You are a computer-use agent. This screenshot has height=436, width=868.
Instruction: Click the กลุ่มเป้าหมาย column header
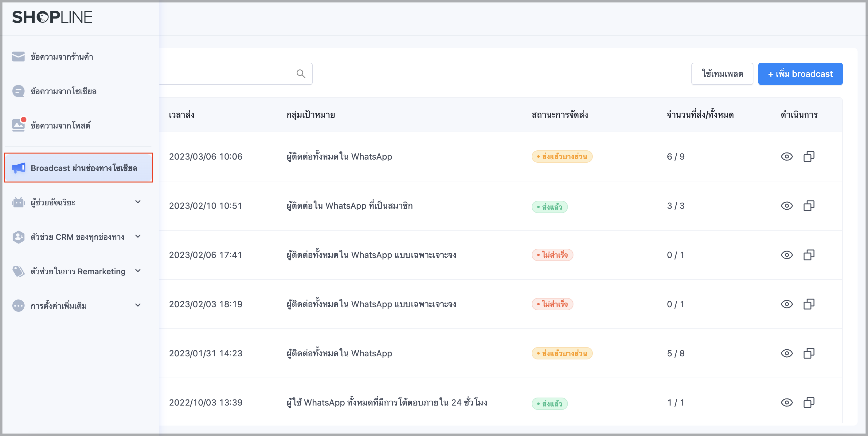point(311,115)
